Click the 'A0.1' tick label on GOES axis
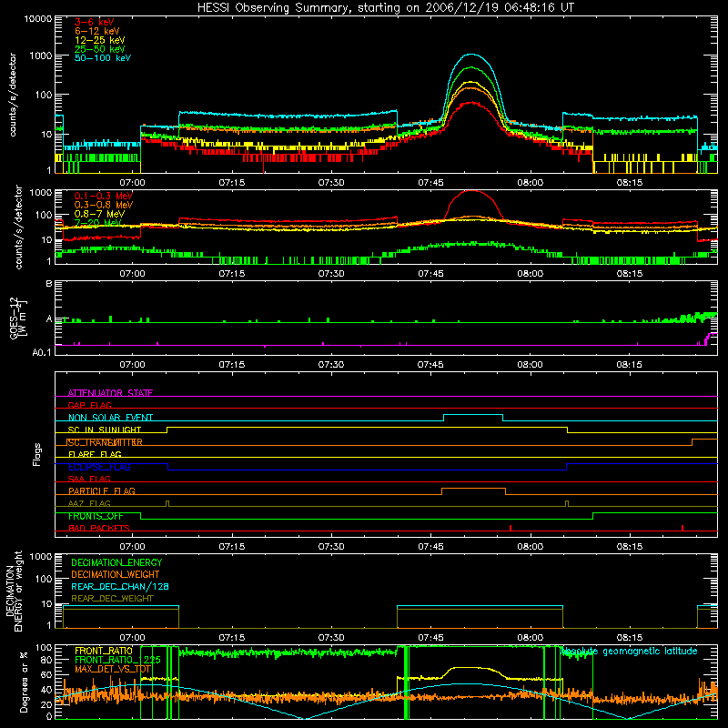This screenshot has height=728, width=728. pyautogui.click(x=42, y=352)
